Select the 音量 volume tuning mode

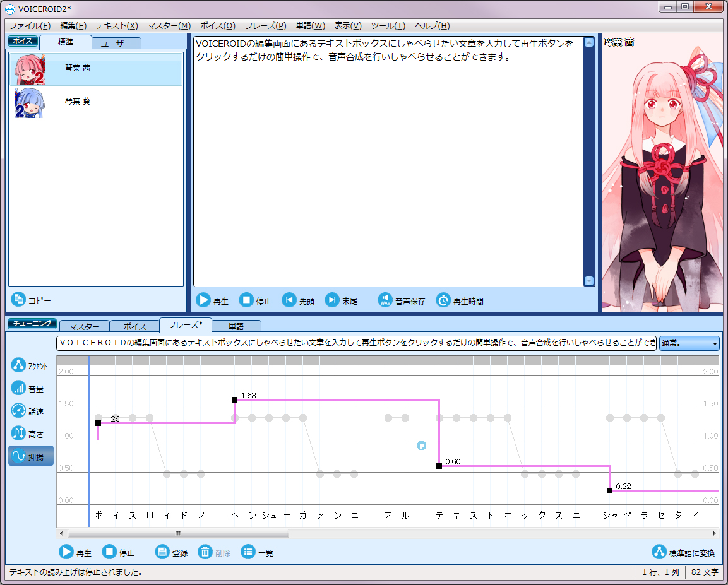tap(18, 388)
